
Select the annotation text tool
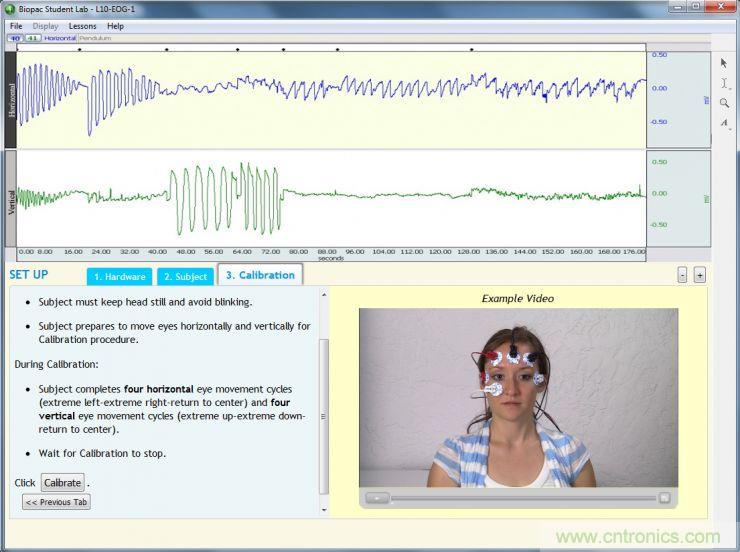pyautogui.click(x=724, y=123)
